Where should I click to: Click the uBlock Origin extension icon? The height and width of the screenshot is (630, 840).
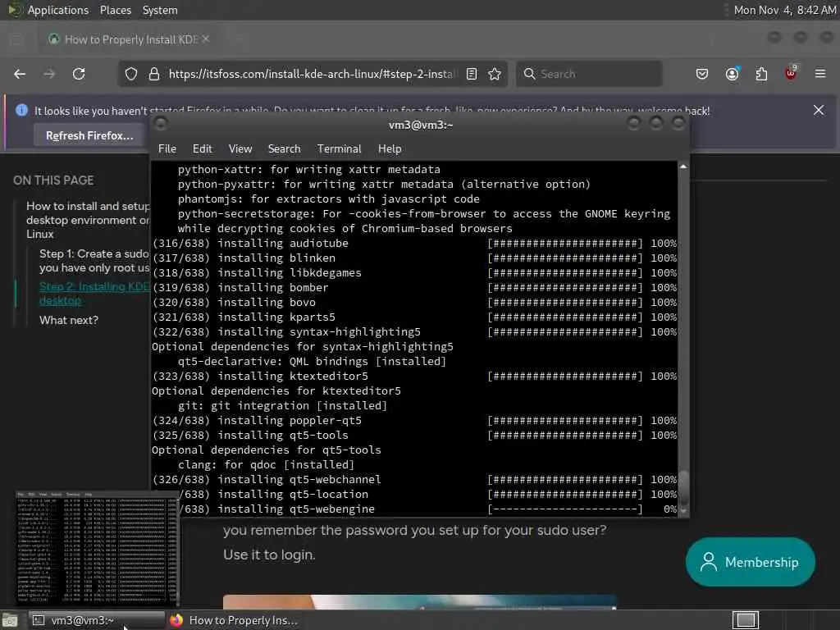[791, 73]
